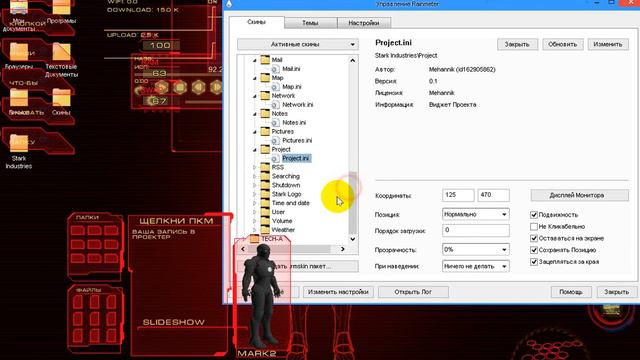Switch to the Темы tab
Viewport: 640px width, 360px height.
click(310, 23)
